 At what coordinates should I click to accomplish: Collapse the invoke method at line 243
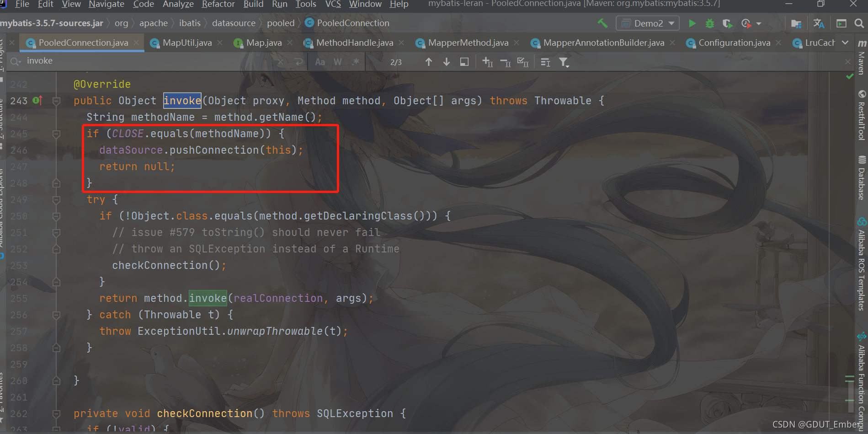(56, 101)
